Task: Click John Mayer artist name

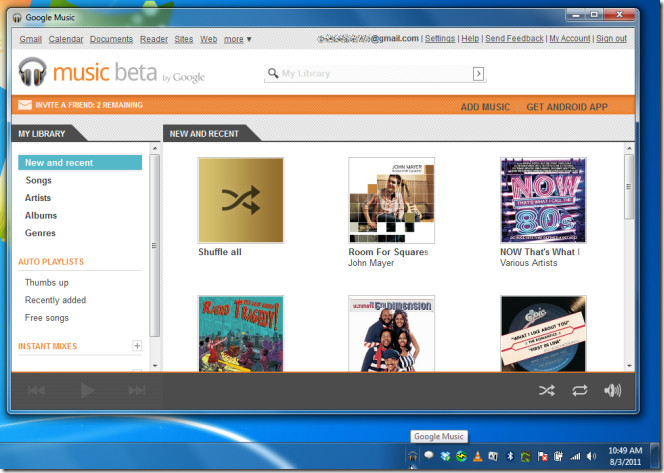Action: 371,263
